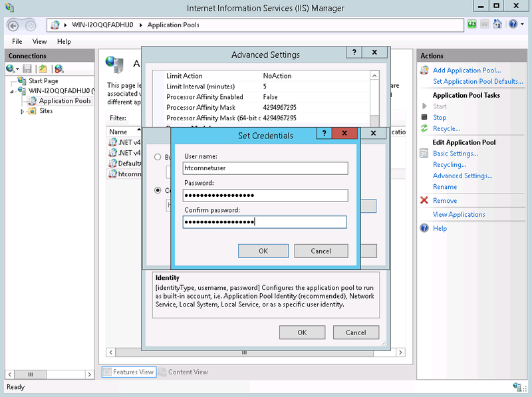Viewport: 532px width, 397px height.
Task: Select Start Page in Connections tree
Action: pos(43,80)
